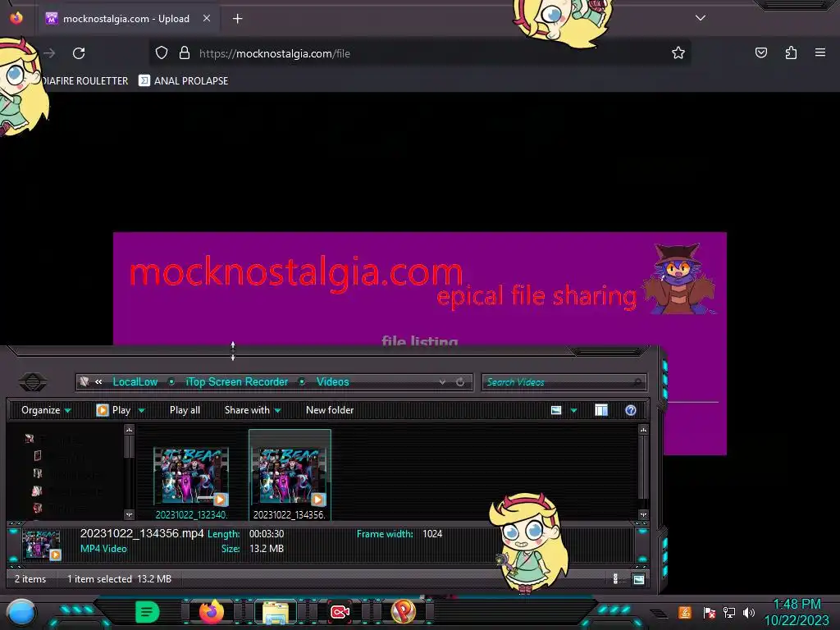Click the tracking protection shield icon
The image size is (840, 630).
coord(162,52)
